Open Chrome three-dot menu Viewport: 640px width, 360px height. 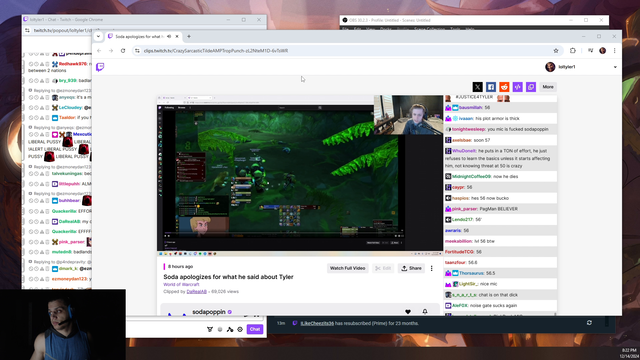tap(614, 51)
